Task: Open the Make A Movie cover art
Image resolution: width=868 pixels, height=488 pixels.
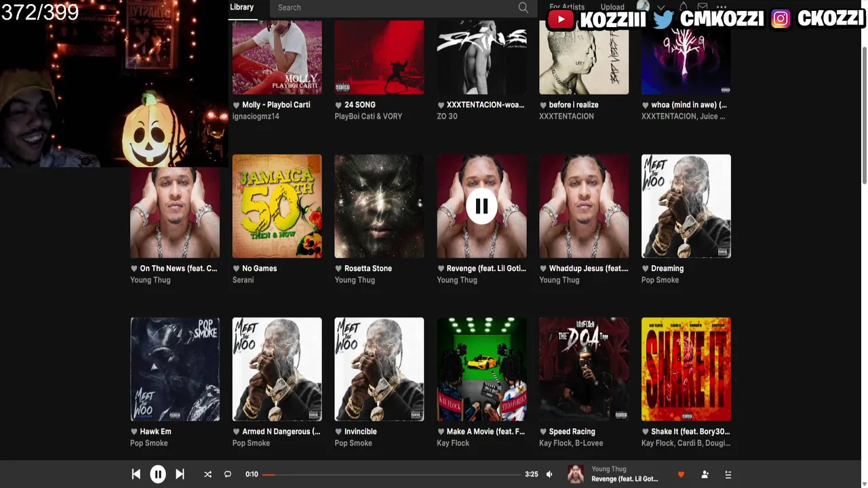Action: [481, 369]
